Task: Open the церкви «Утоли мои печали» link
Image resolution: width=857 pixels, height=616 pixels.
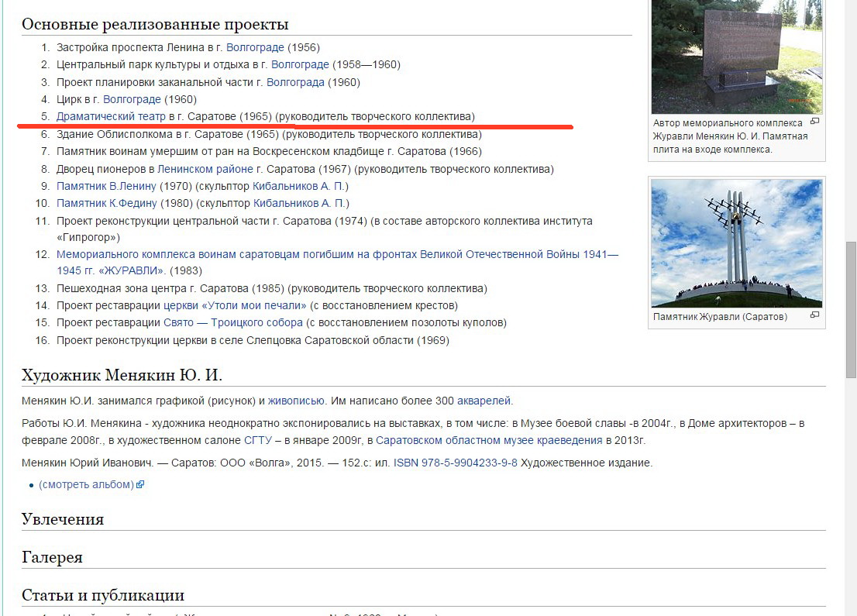Action: click(x=235, y=305)
